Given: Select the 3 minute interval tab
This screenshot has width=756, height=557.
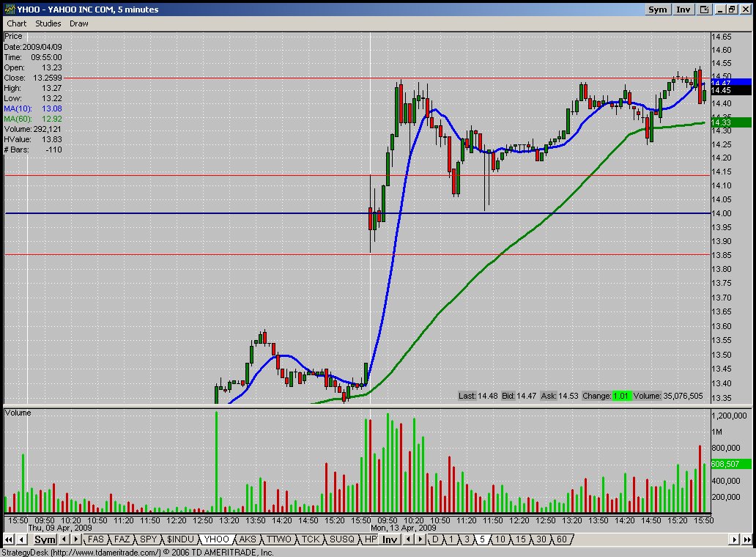Looking at the screenshot, I should pos(467,539).
